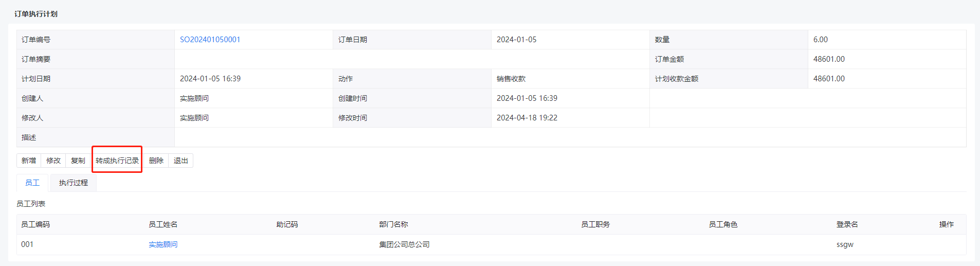Click the 复制 button
Image resolution: width=980 pixels, height=266 pixels.
(x=78, y=161)
